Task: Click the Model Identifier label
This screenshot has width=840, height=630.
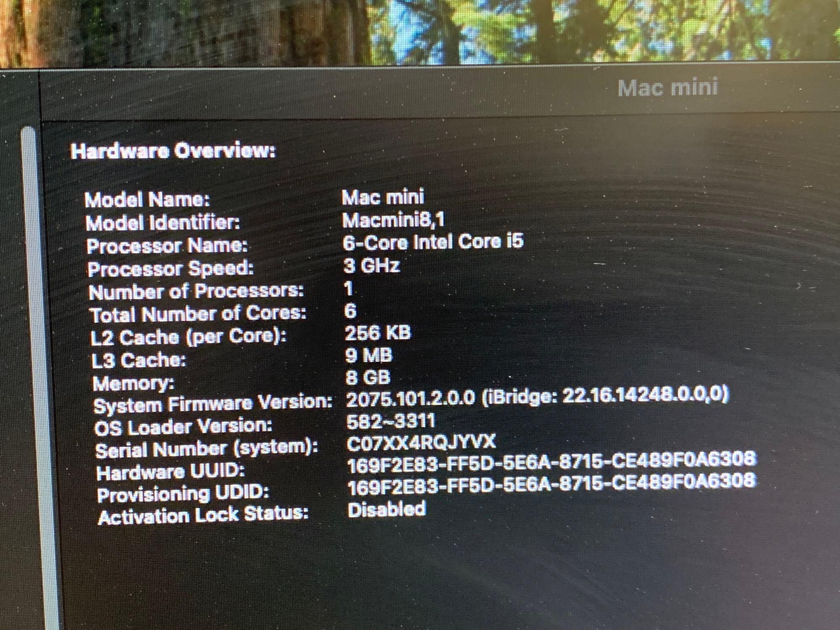Action: [x=163, y=222]
